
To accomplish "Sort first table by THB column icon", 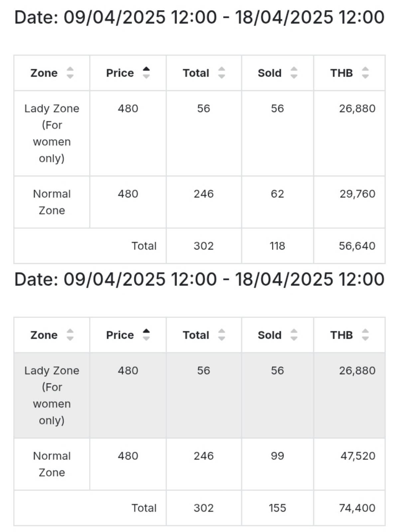I will click(x=365, y=73).
